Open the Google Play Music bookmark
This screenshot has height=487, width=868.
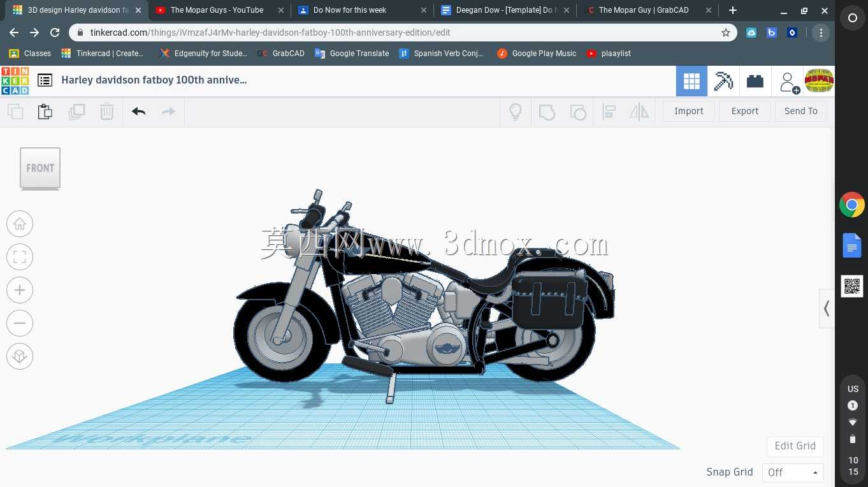click(x=537, y=54)
